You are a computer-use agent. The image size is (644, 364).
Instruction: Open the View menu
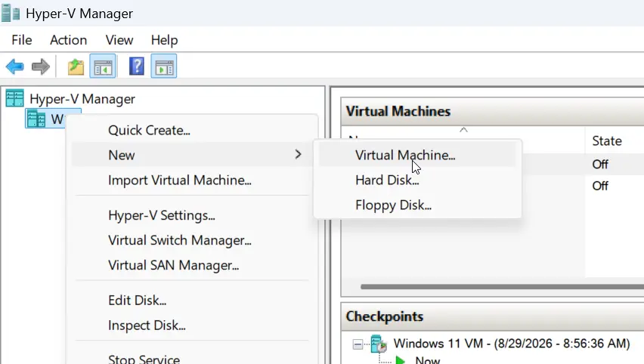[119, 40]
